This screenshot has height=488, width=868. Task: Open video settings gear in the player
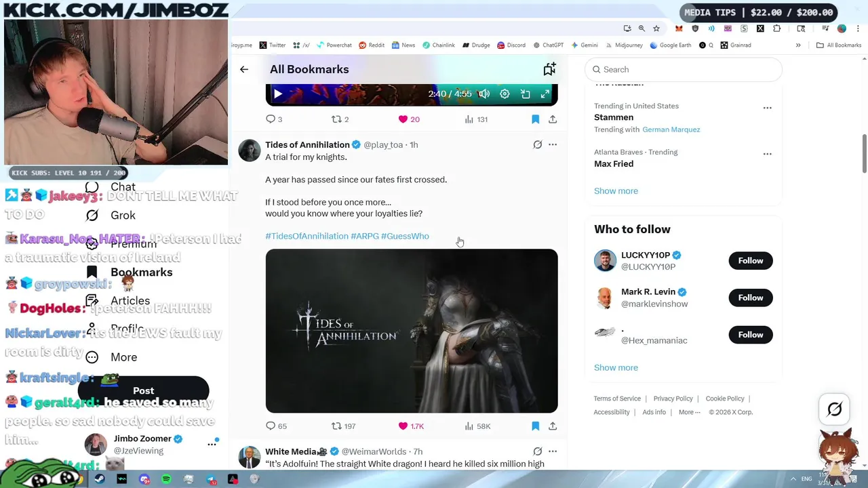click(x=505, y=94)
